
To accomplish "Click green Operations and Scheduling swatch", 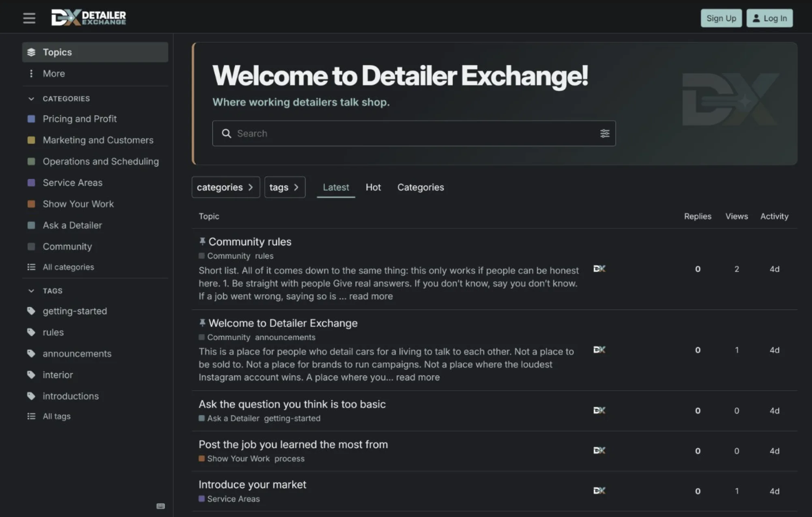I will [x=31, y=161].
